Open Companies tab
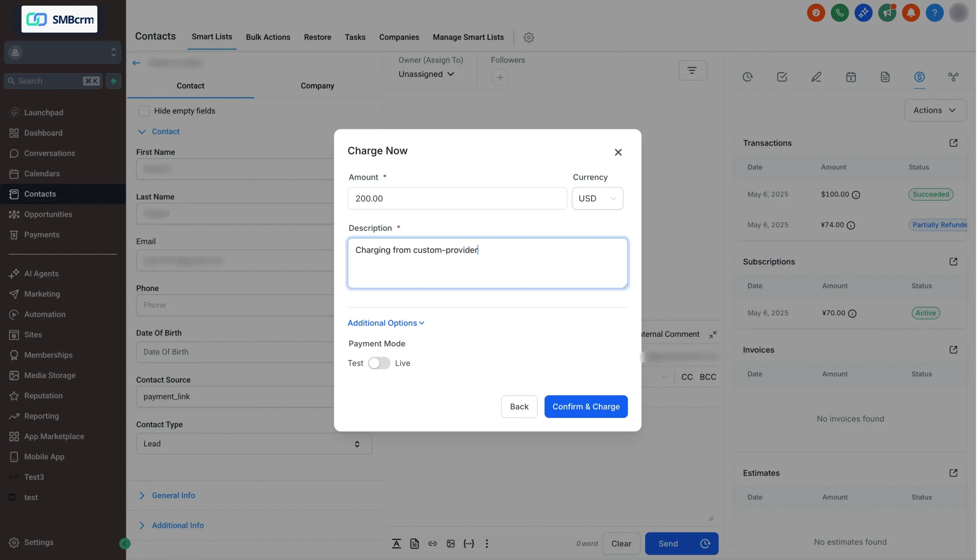 399,37
